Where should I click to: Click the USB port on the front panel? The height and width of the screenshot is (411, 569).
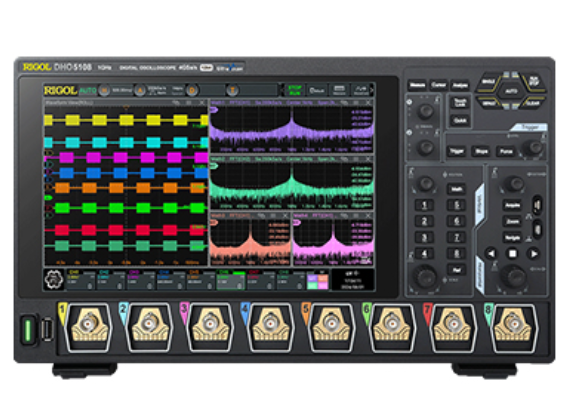pos(47,329)
